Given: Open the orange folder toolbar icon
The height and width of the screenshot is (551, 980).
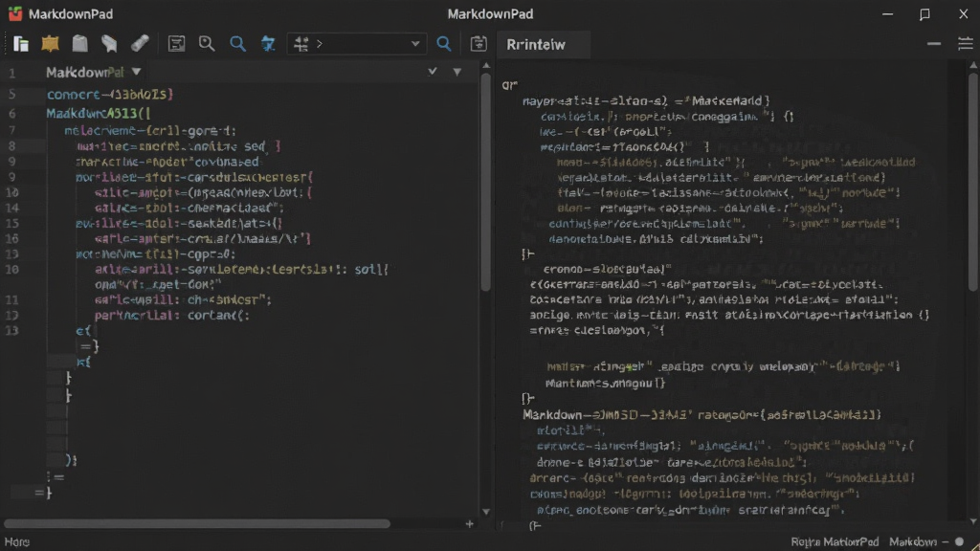Looking at the screenshot, I should click(x=50, y=44).
